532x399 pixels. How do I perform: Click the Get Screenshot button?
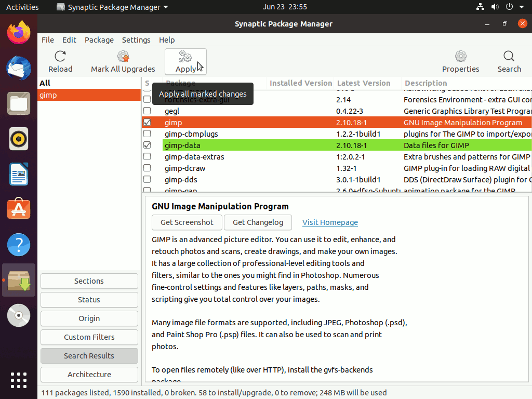[x=187, y=222]
